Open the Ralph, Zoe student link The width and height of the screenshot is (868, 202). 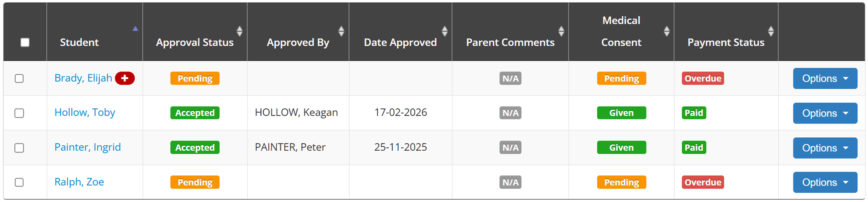[79, 182]
